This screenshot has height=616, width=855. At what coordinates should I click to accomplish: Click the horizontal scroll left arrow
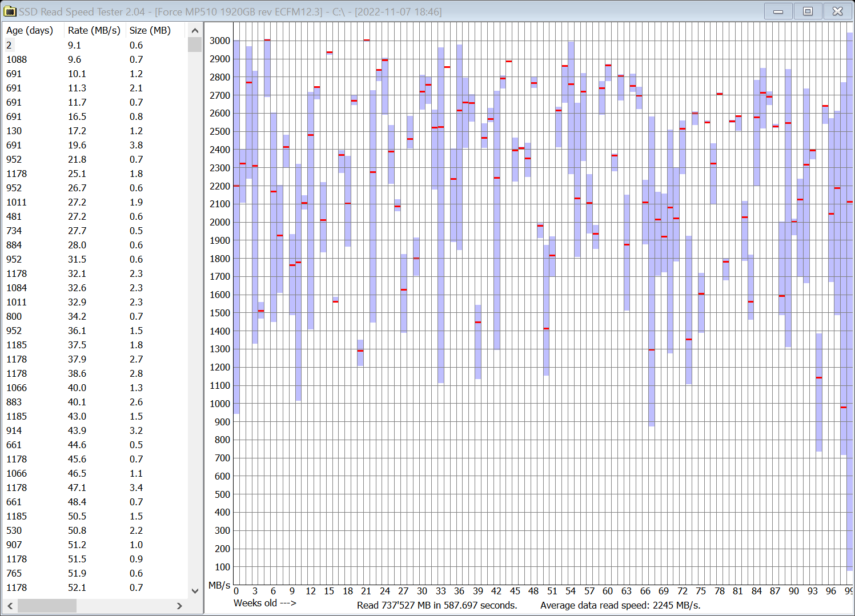(10, 606)
